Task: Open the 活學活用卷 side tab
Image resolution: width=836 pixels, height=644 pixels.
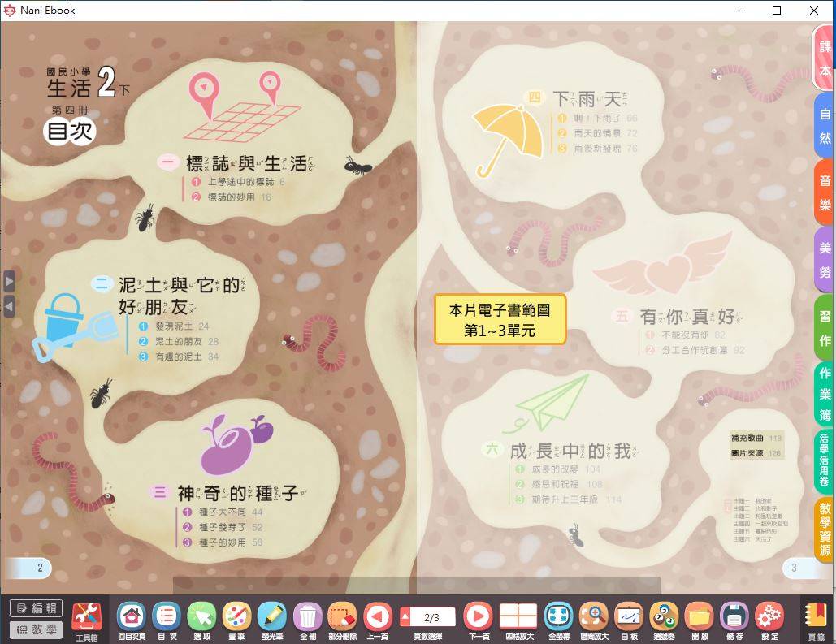Action: (825, 460)
